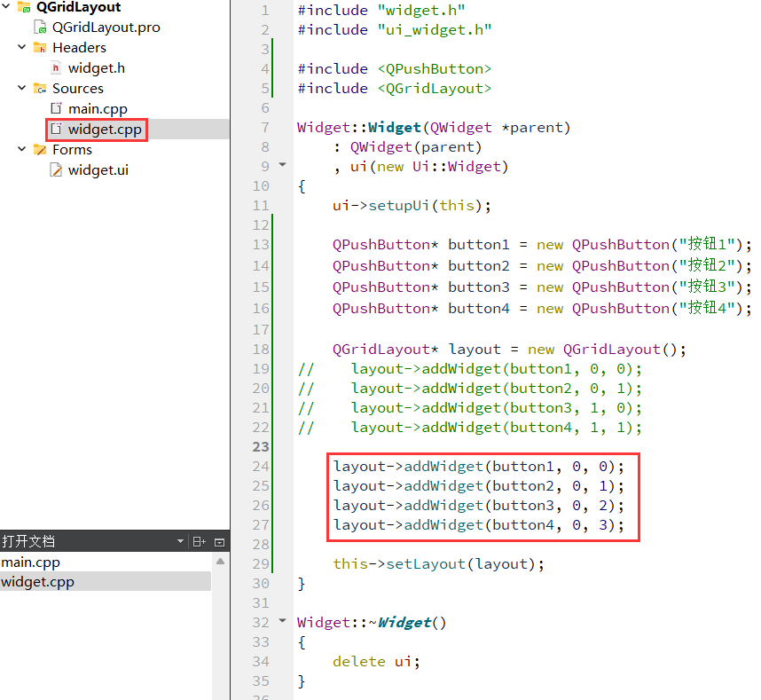Viewport: 761px width, 700px height.
Task: Fold the destructor at line 32
Action: pyautogui.click(x=282, y=620)
